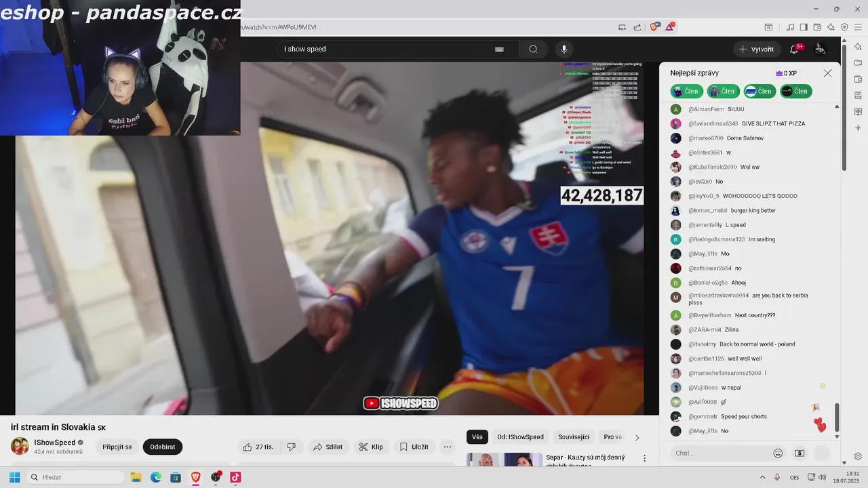Open Microsoft Store from the taskbar
This screenshot has width=868, height=488.
click(x=176, y=477)
